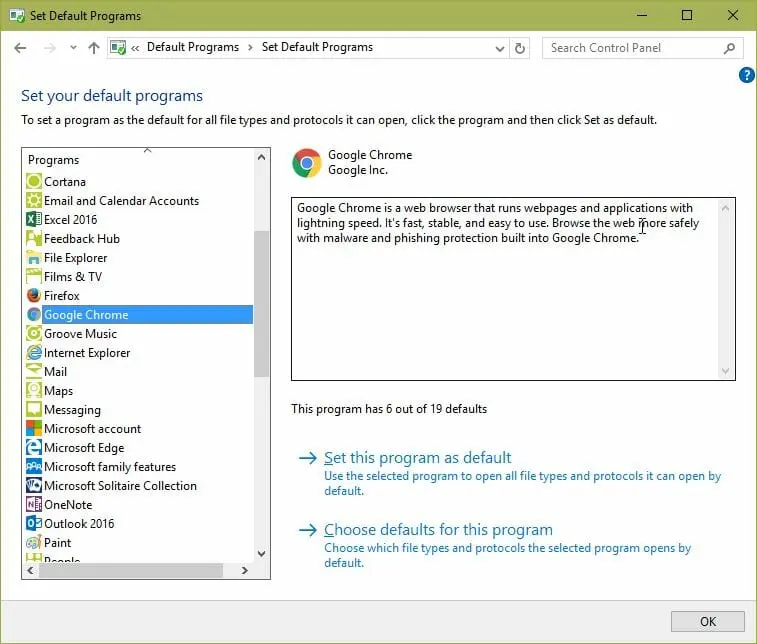Image resolution: width=757 pixels, height=644 pixels.
Task: Click the Microsoft family features icon
Action: tap(34, 466)
